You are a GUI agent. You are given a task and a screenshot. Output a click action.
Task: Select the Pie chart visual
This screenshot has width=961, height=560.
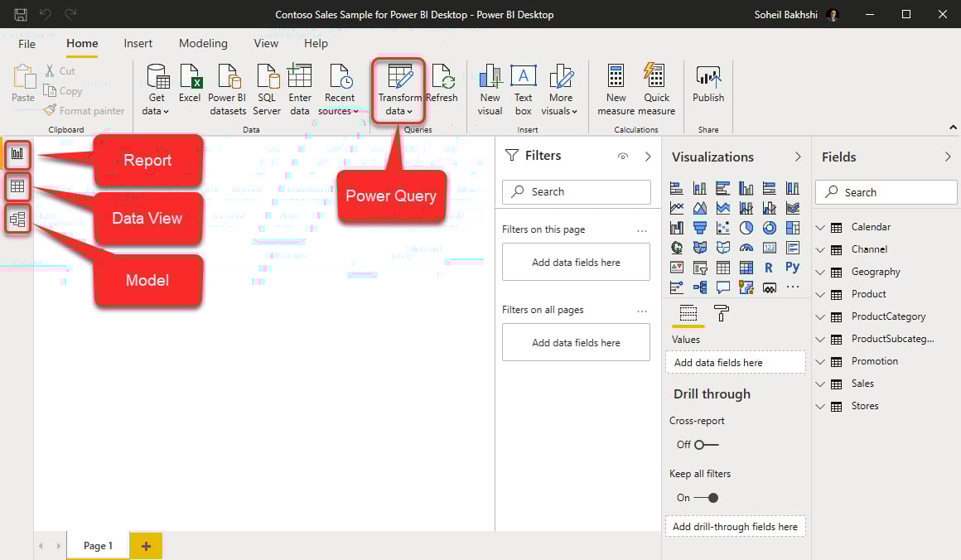[x=746, y=228]
